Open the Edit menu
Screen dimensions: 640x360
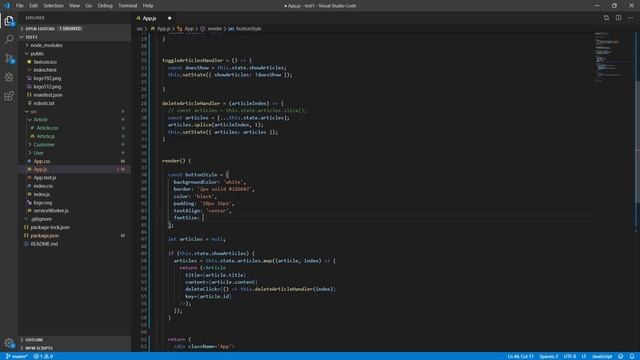(x=33, y=6)
